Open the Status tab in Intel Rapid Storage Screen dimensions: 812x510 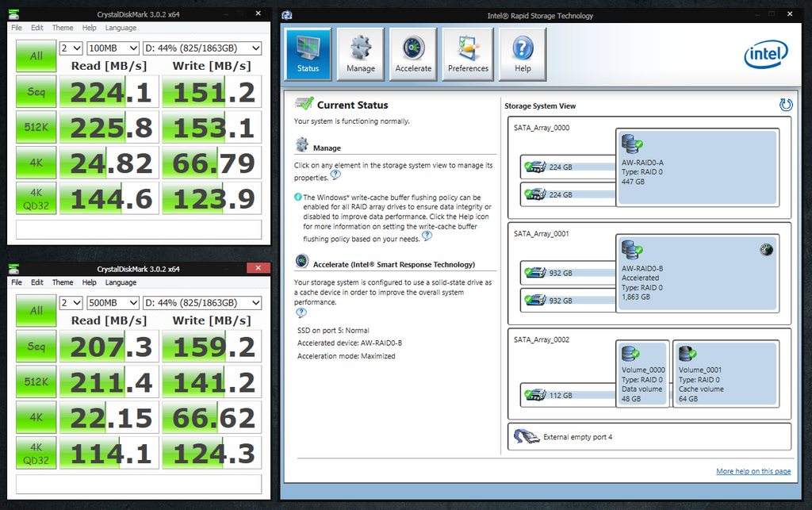308,55
